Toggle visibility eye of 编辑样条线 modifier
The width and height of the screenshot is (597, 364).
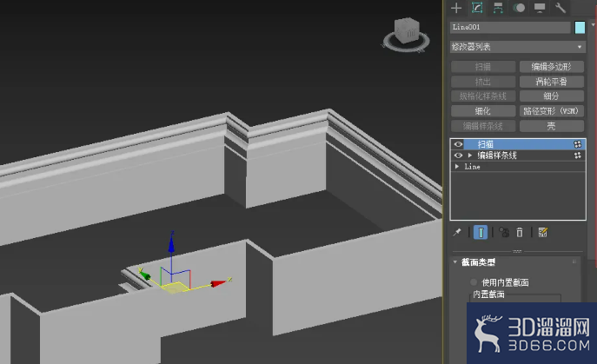pyautogui.click(x=458, y=156)
